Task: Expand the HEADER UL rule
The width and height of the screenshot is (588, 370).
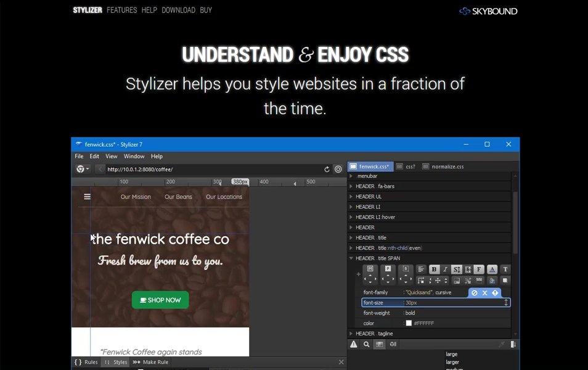Action: coord(351,196)
